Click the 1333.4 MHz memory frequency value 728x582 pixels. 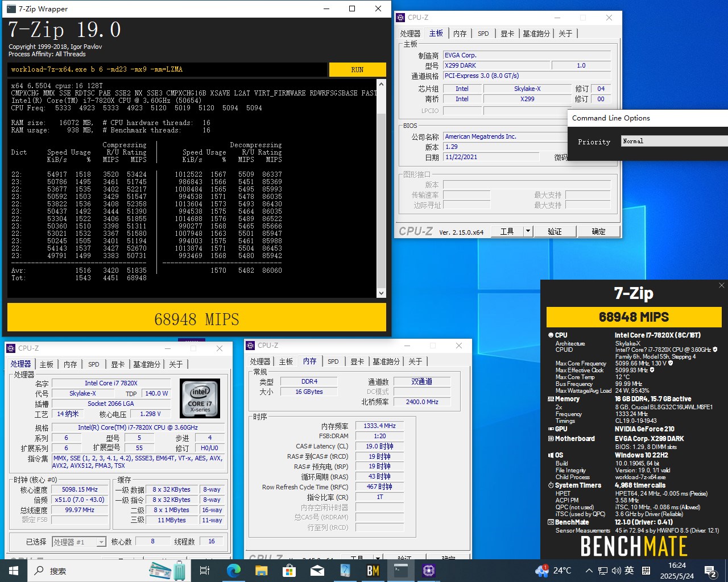pyautogui.click(x=379, y=426)
